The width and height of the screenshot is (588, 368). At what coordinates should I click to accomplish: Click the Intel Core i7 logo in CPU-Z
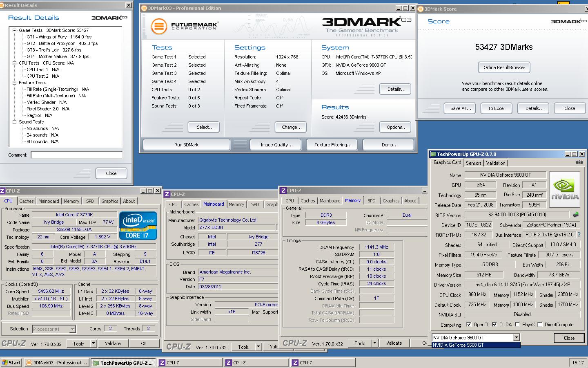tap(138, 225)
